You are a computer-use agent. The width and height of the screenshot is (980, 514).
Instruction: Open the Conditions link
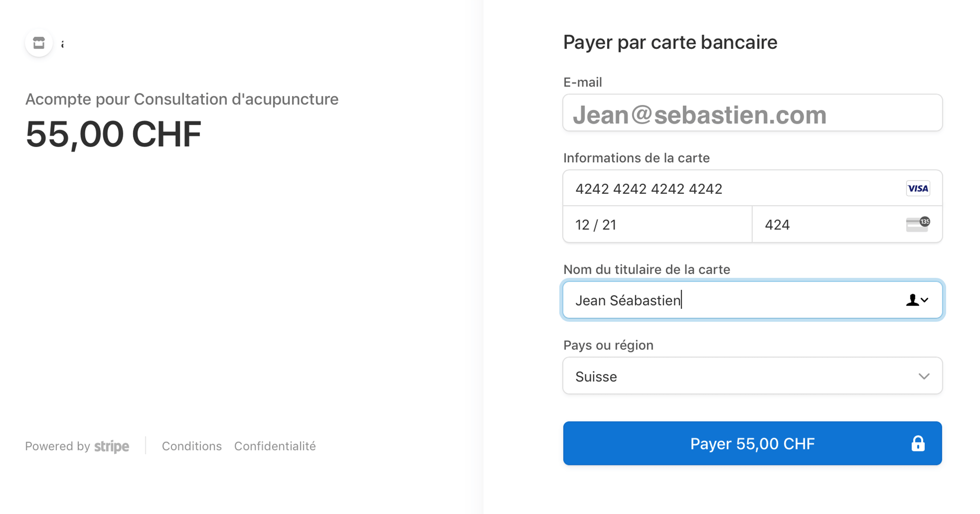tap(192, 446)
